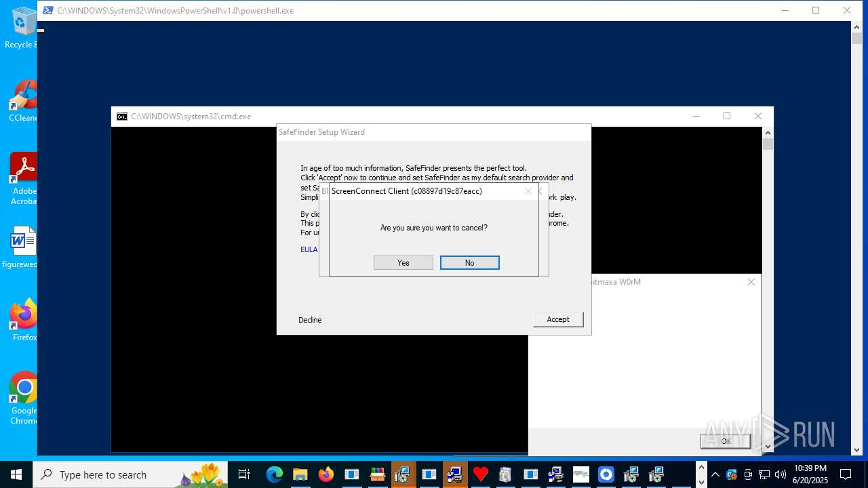Screen dimensions: 868x488
Task: Maximize the cmd.exe window
Action: point(727,116)
